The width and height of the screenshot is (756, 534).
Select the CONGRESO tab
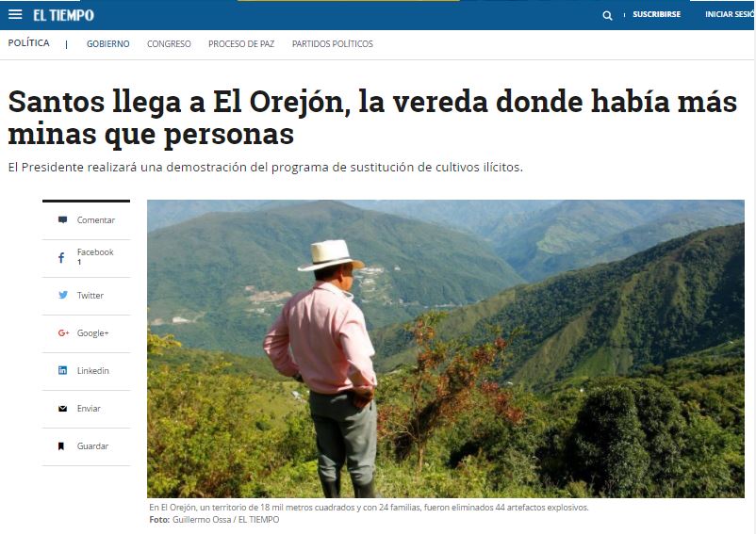pos(169,44)
